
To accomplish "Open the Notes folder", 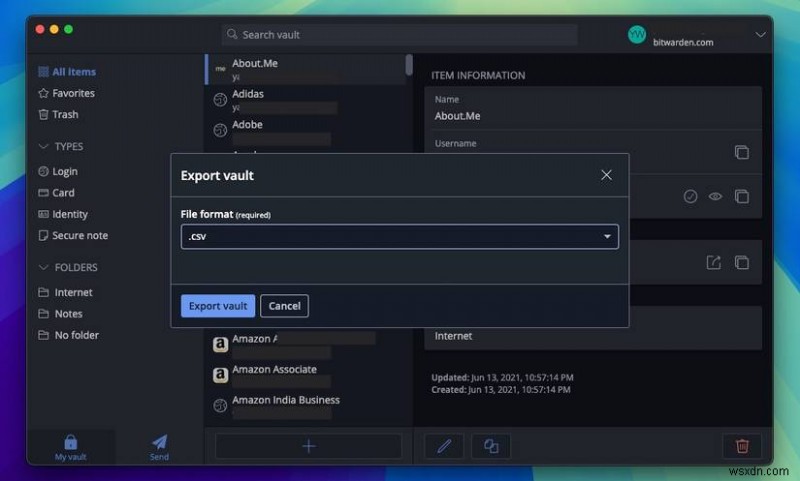I will click(61, 314).
